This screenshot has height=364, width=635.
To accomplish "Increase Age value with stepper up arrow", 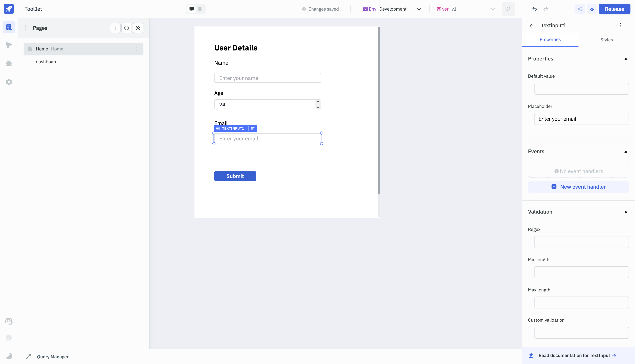I will pos(318,101).
